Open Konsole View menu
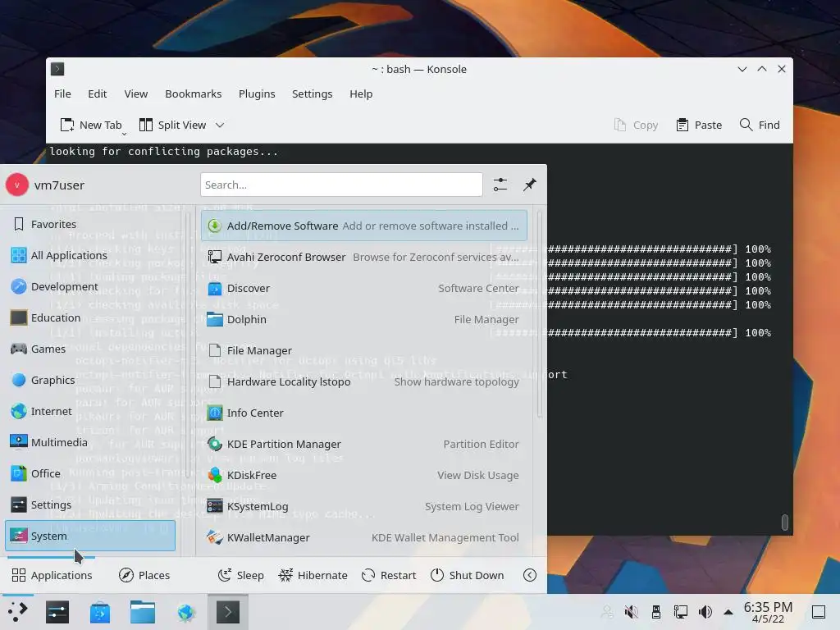This screenshot has width=840, height=630. 136,94
